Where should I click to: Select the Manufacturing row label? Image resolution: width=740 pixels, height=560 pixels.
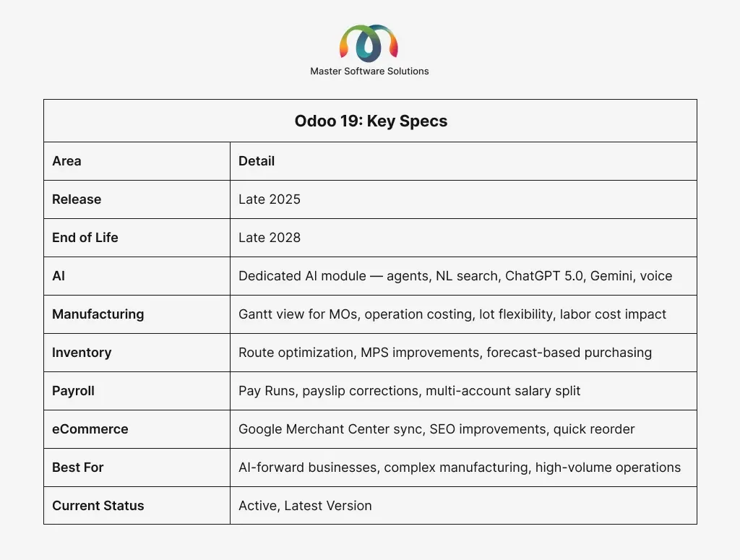[98, 314]
